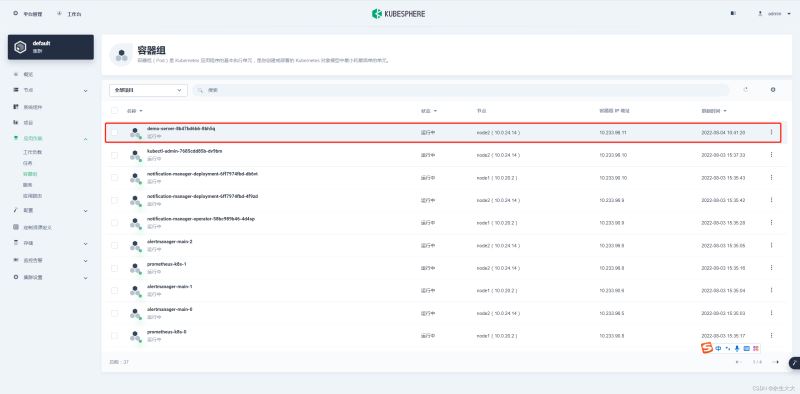Click the pod icon of prometheus-k8s-1 row
Viewport: 800px width, 394px height.
click(x=135, y=268)
